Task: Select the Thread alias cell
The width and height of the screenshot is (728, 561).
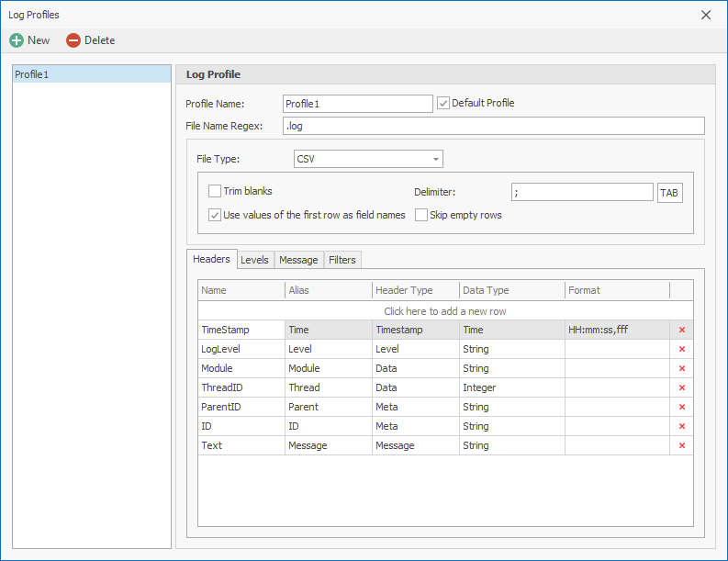Action: coord(329,387)
